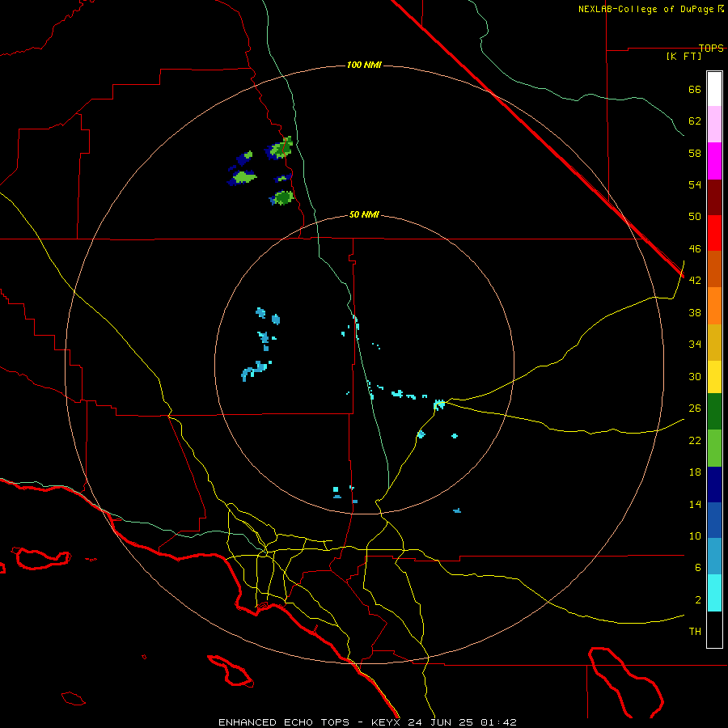
Task: Pick the dark orange legend band
Action: pos(714,269)
